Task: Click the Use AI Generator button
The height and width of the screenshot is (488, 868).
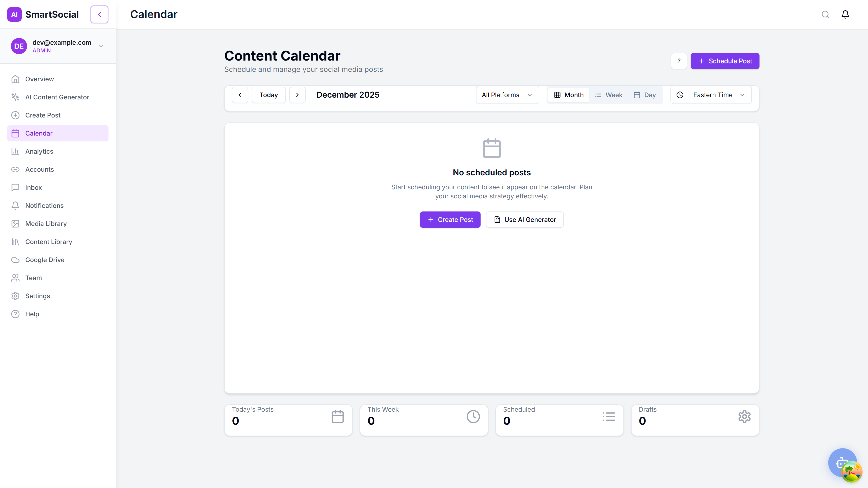Action: coord(524,219)
